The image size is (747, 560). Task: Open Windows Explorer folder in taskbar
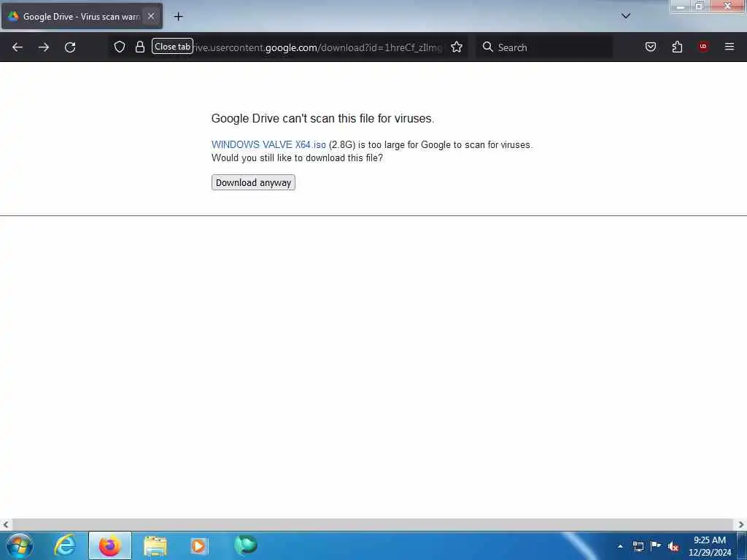tap(155, 546)
